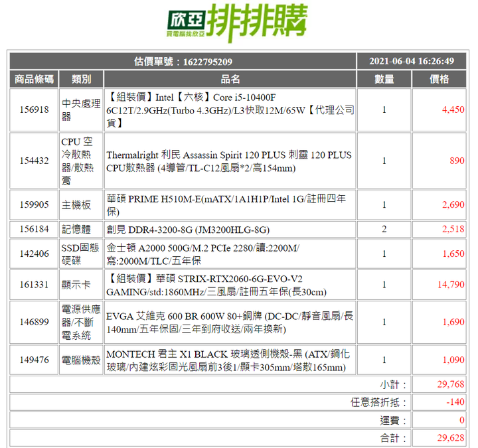Select barcode 154432
This screenshot has width=478, height=448.
pyautogui.click(x=34, y=161)
